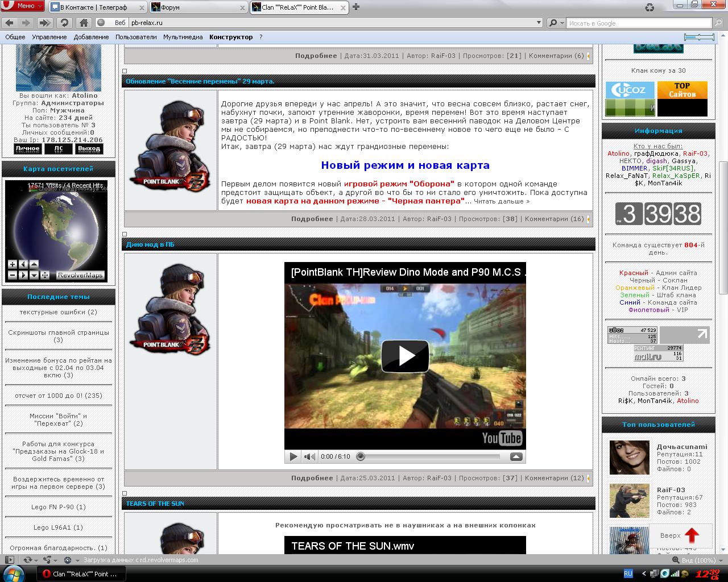The image size is (728, 582).
Task: Open the текстурные ошибки topic link
Action: pos(59,312)
